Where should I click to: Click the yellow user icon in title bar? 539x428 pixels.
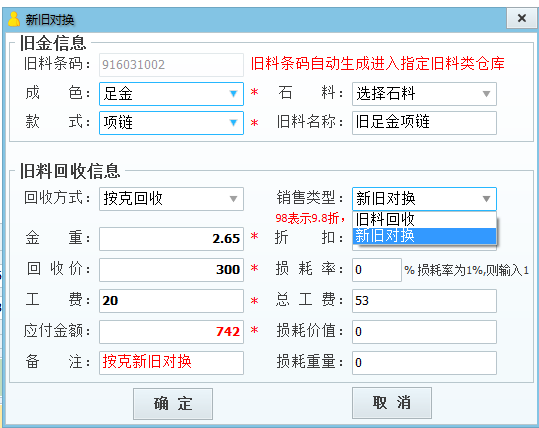[x=14, y=19]
